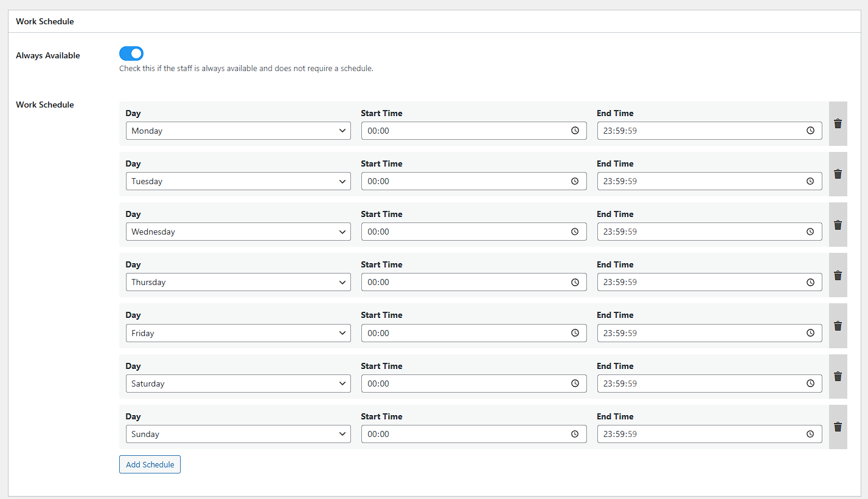Screen dimensions: 868x499
Task: Open clock picker for Sunday End Time
Action: (810, 434)
